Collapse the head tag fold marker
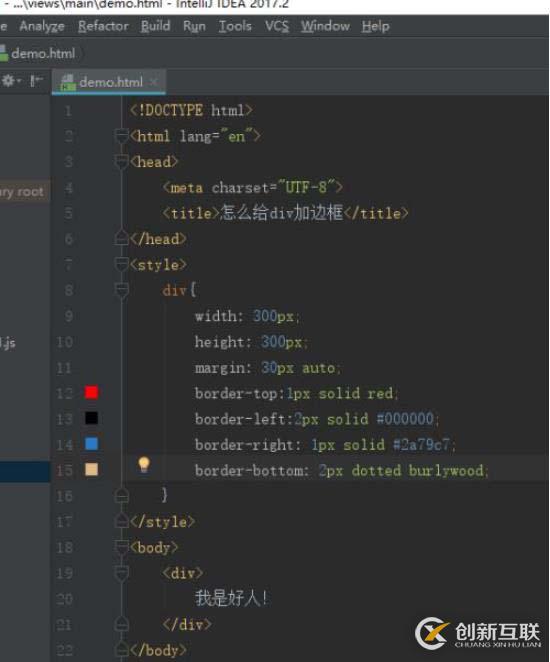 pos(122,162)
